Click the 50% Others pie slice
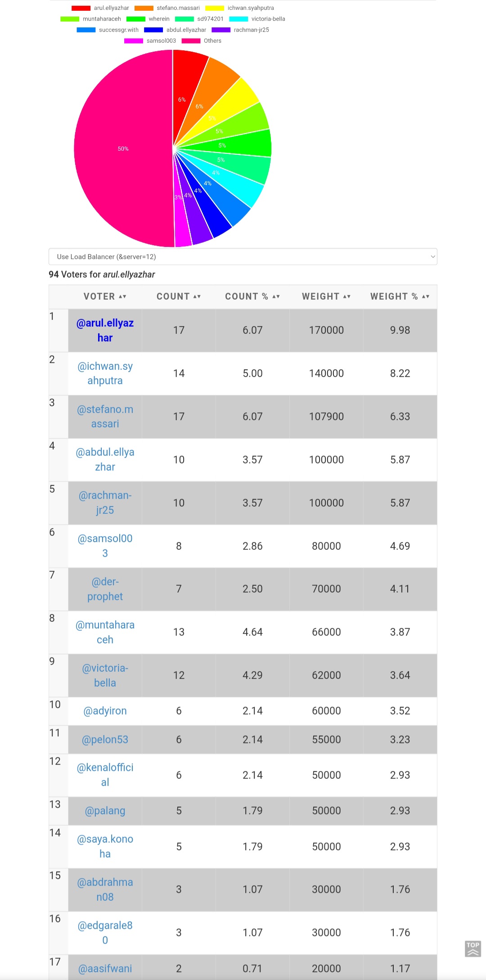486x980 pixels. coord(123,148)
